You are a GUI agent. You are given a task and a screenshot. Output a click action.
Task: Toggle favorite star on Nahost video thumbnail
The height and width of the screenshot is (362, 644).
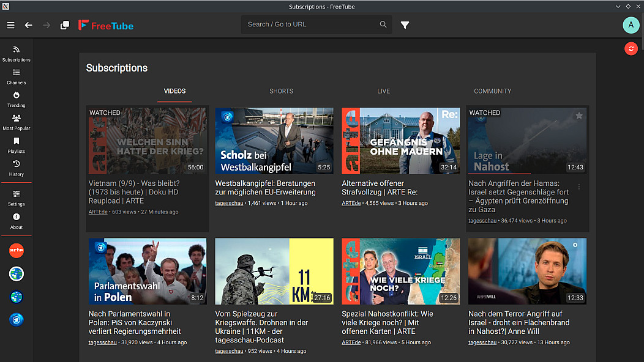(x=579, y=116)
